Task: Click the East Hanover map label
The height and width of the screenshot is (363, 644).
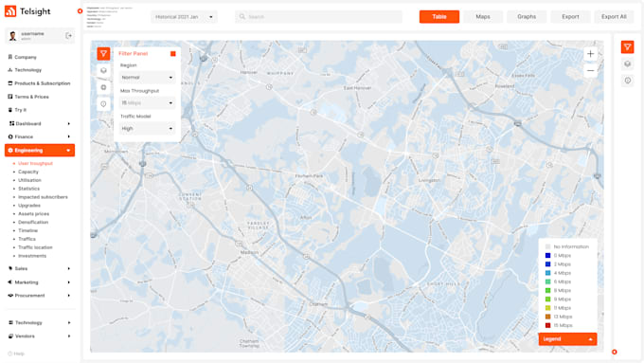Action: (x=357, y=88)
